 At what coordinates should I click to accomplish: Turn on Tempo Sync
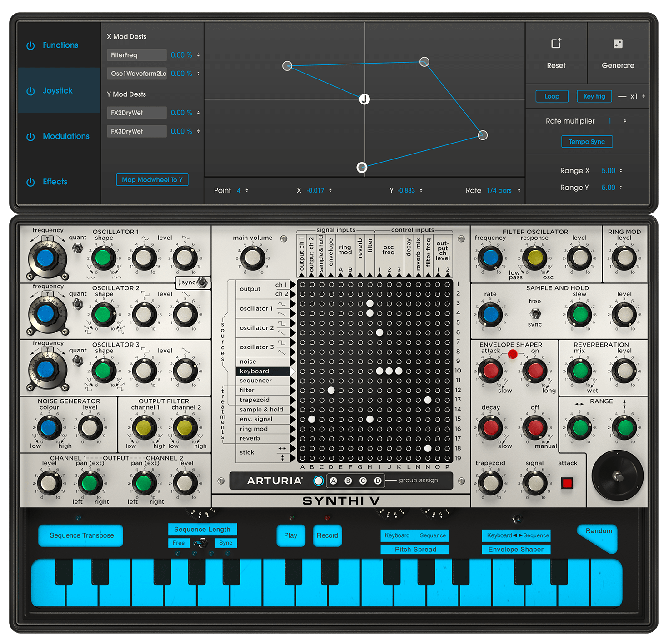[587, 142]
